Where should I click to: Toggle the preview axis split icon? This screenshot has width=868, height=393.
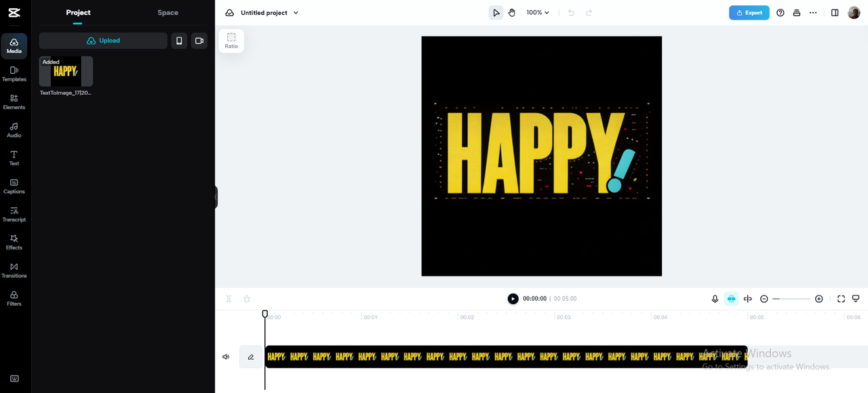pyautogui.click(x=748, y=299)
